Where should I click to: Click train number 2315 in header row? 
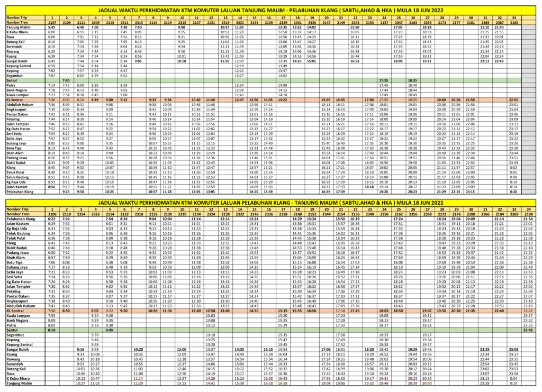[x=182, y=22]
